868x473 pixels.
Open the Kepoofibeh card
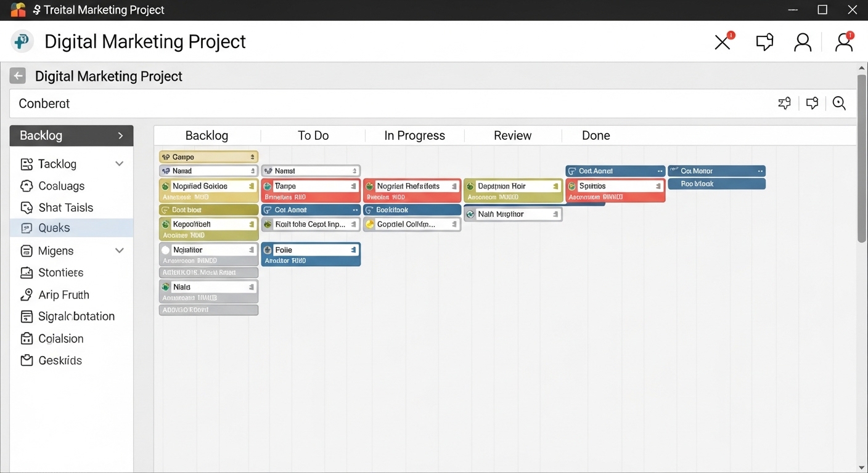click(209, 229)
